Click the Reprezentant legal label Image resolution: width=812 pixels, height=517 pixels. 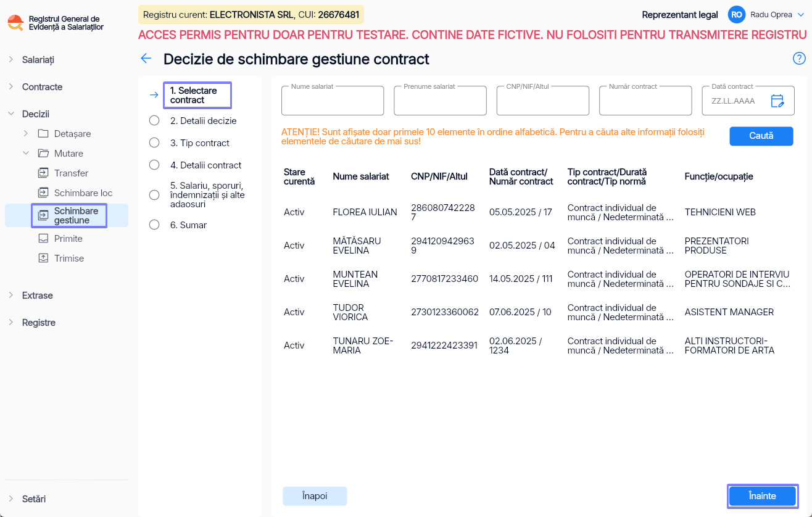point(680,15)
